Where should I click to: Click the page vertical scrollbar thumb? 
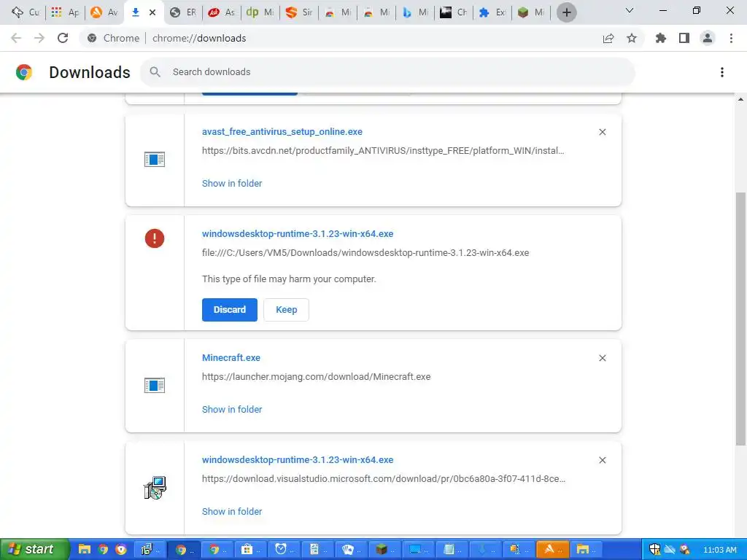pos(740,319)
